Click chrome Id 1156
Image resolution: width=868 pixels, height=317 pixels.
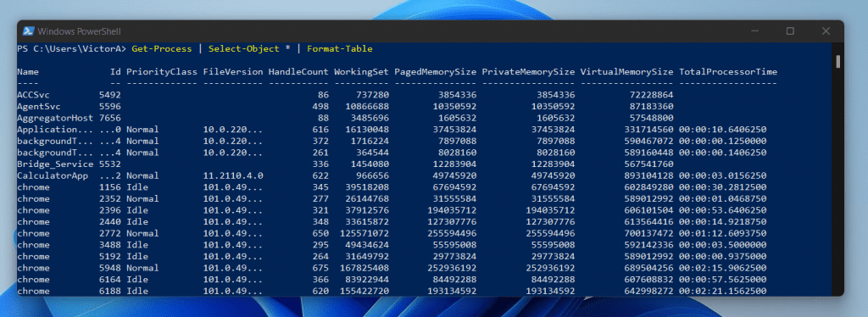click(x=109, y=187)
